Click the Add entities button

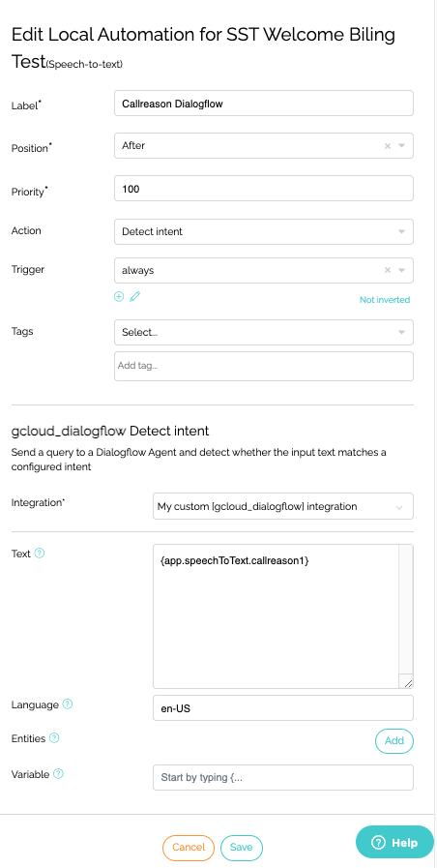click(393, 740)
